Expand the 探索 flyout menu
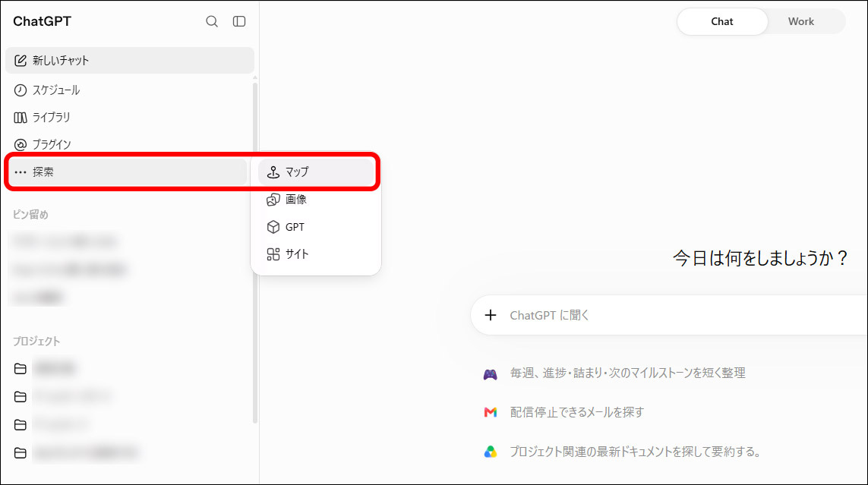868x485 pixels. (x=126, y=172)
